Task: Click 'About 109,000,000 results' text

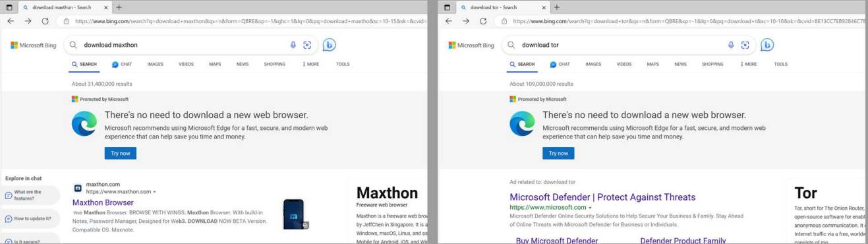Action: click(x=541, y=84)
